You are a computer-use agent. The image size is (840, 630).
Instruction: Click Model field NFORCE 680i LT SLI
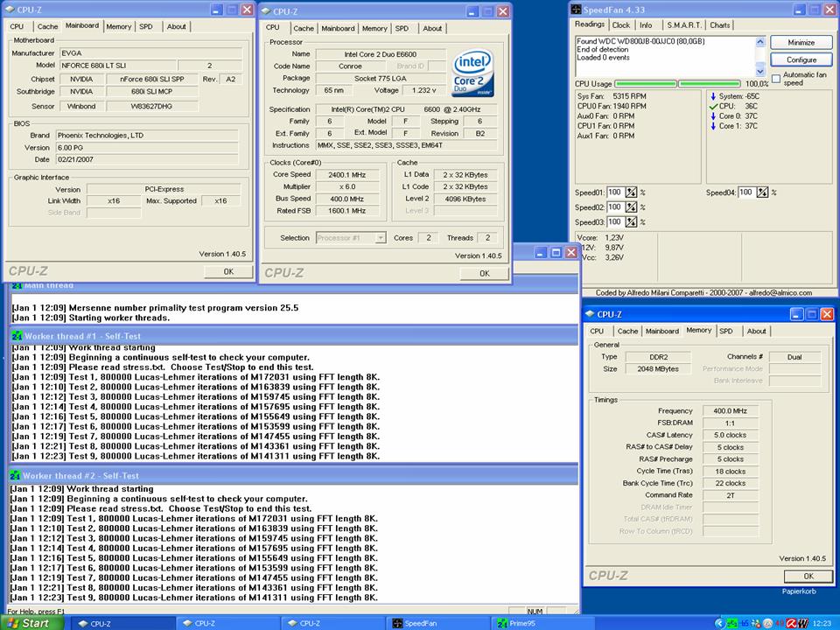(116, 66)
